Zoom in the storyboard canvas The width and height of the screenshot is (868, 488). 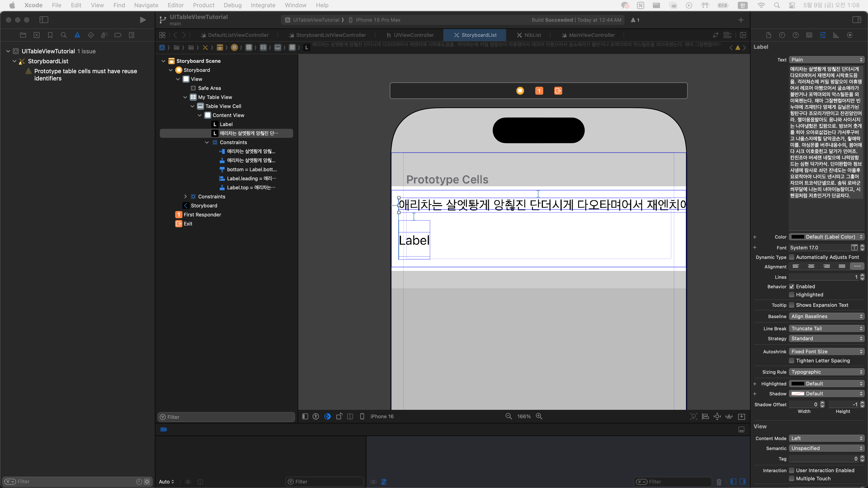pos(539,416)
